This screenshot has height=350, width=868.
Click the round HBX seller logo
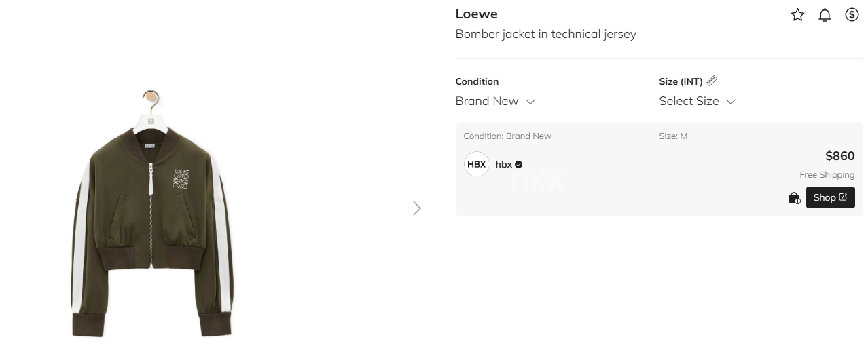(476, 164)
